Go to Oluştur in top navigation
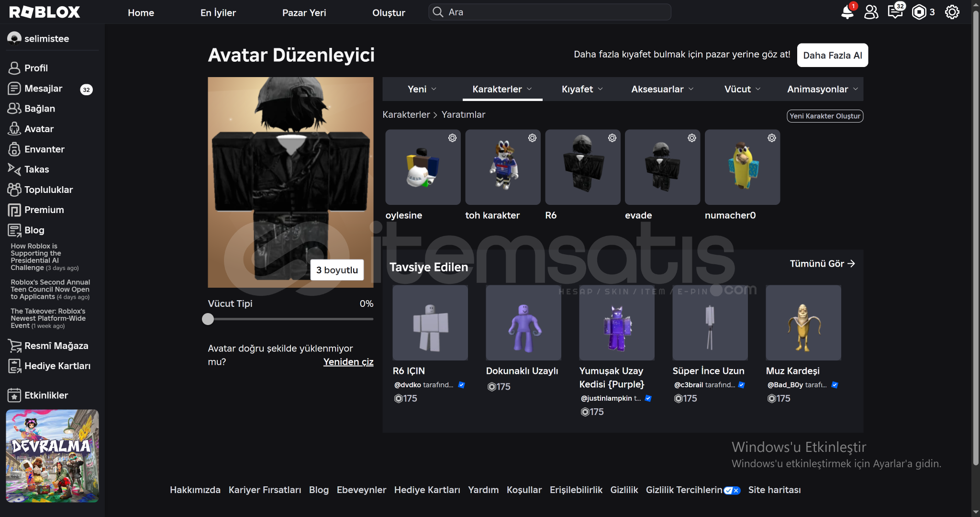This screenshot has width=980, height=517. pos(389,12)
